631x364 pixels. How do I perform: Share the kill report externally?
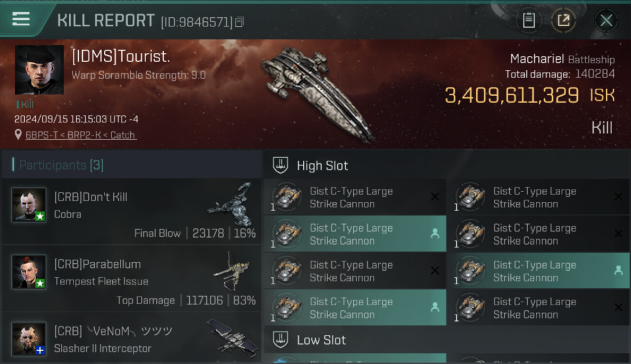(x=563, y=20)
